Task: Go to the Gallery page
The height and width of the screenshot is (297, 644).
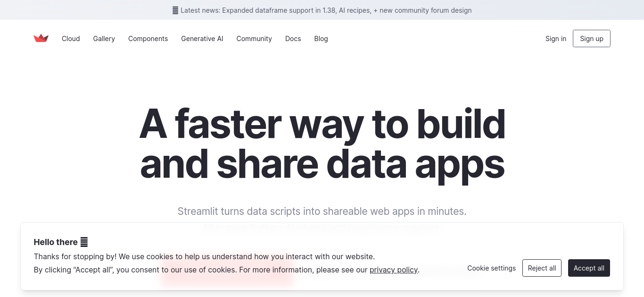Action: (x=104, y=39)
